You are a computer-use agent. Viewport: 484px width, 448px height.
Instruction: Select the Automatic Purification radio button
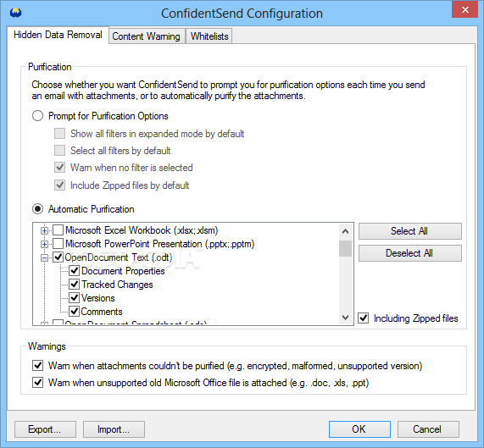coord(37,209)
